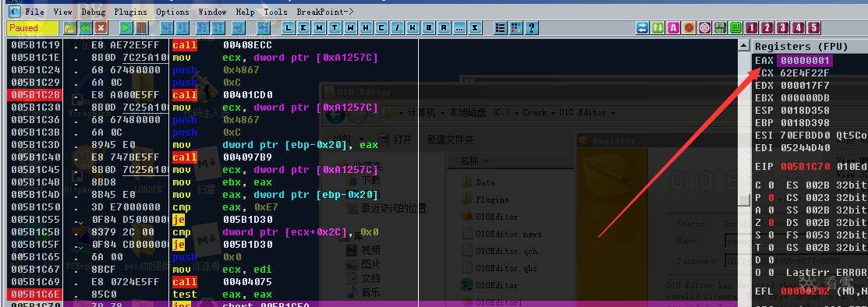Open Patches window via slash button

398,27
